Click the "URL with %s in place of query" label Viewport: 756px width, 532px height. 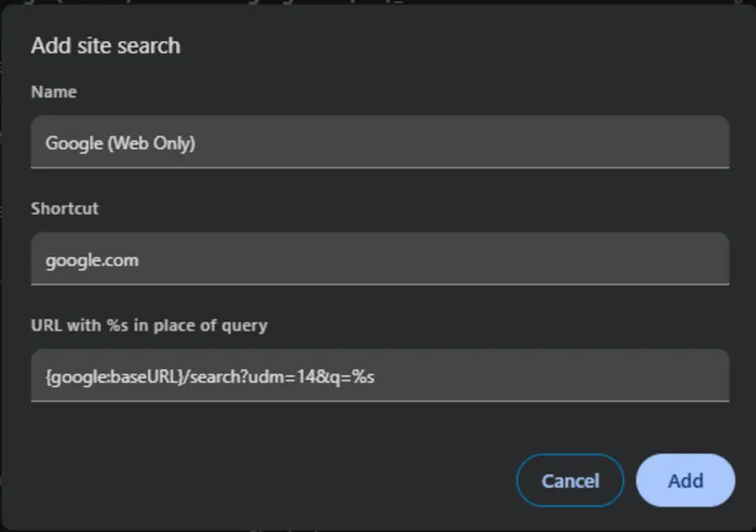click(149, 325)
